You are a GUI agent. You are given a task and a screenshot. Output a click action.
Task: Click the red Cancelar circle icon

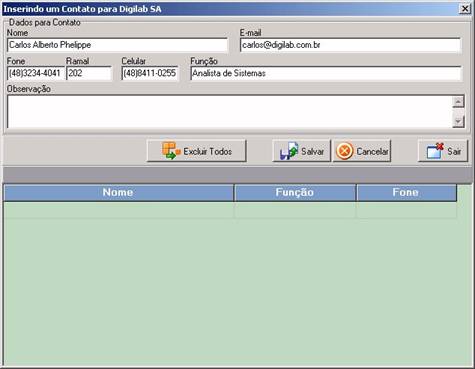pos(344,151)
